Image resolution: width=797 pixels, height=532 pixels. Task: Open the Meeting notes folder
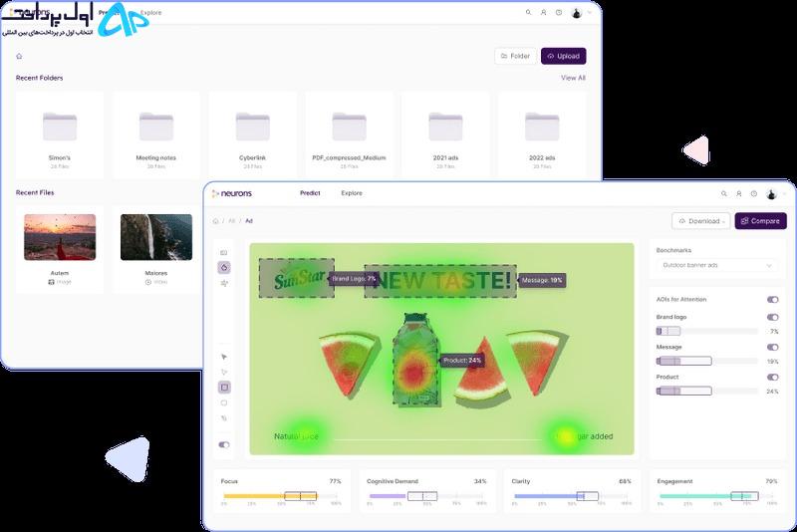click(156, 135)
